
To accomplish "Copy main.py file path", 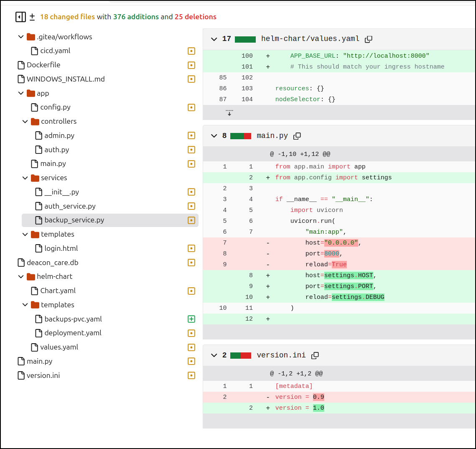I will 297,136.
